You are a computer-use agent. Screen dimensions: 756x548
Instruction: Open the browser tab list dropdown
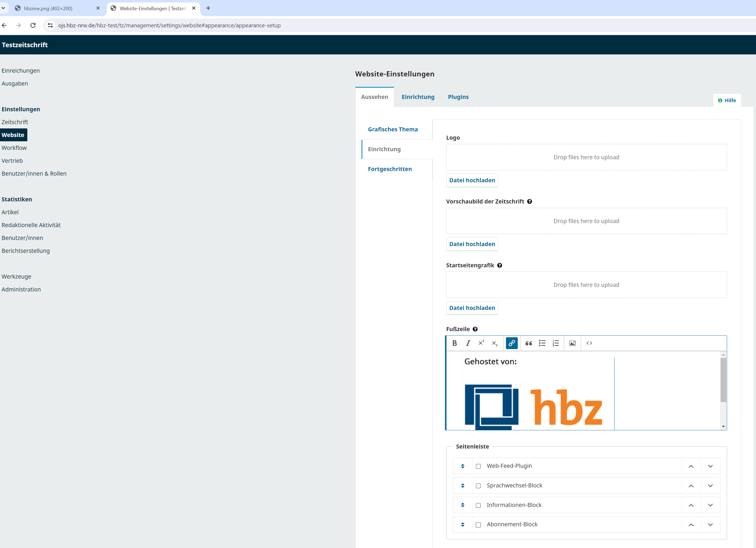(x=3, y=8)
